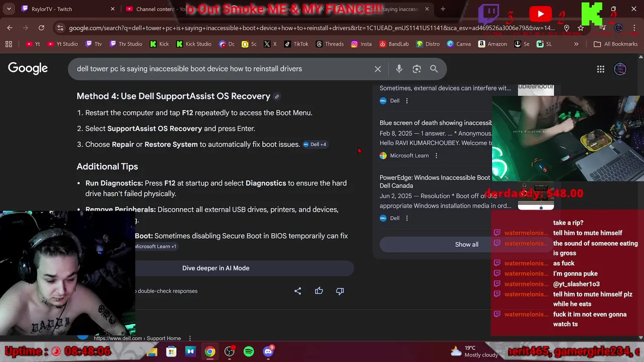Open a new browser tab
This screenshot has width=644, height=362.
pyautogui.click(x=443, y=9)
